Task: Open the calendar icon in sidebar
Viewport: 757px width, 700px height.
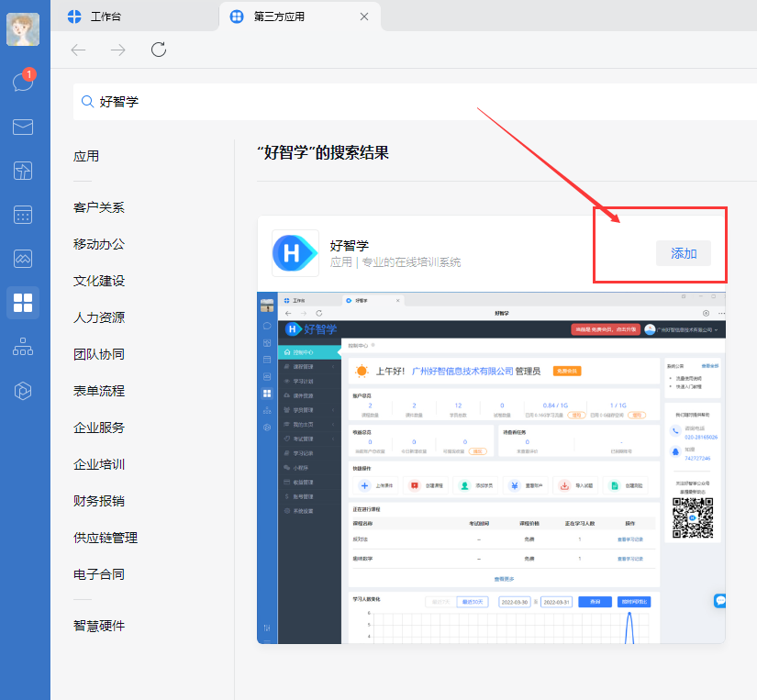Action: [23, 215]
